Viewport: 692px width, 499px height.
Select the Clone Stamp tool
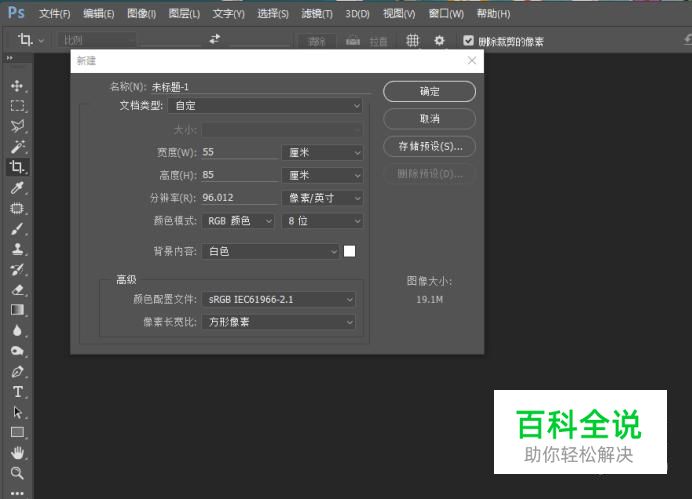tap(17, 249)
